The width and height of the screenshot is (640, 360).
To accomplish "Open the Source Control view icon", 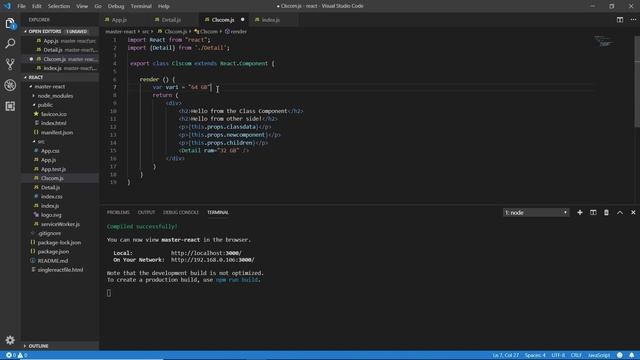I will 10,64.
